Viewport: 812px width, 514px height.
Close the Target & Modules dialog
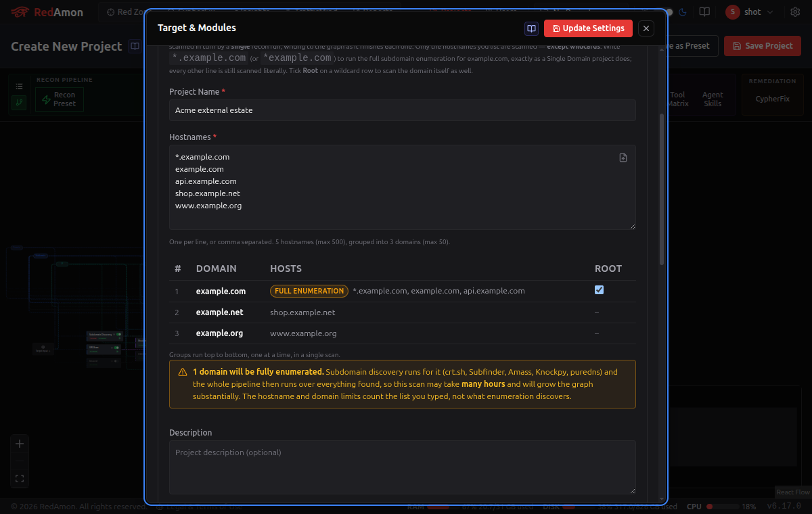click(646, 28)
